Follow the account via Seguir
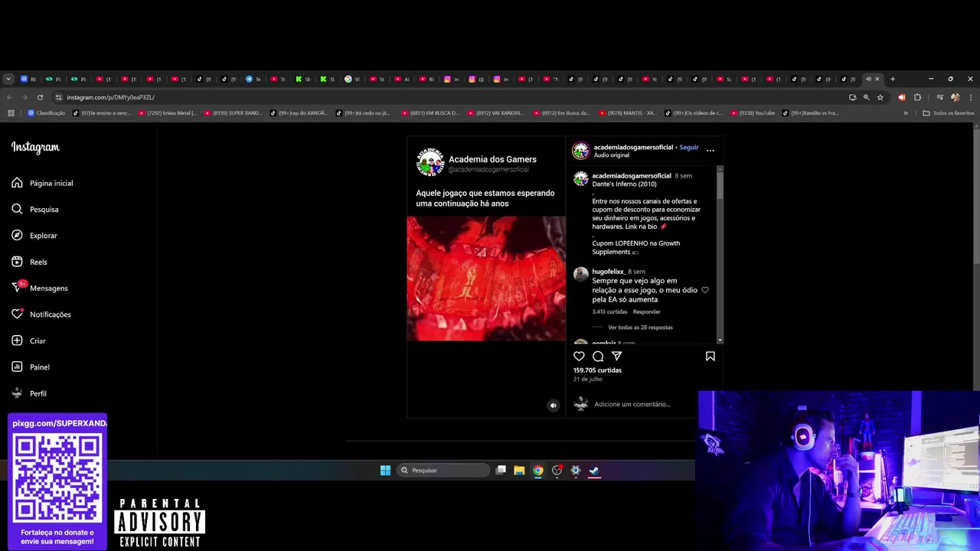980x551 pixels. tap(689, 147)
